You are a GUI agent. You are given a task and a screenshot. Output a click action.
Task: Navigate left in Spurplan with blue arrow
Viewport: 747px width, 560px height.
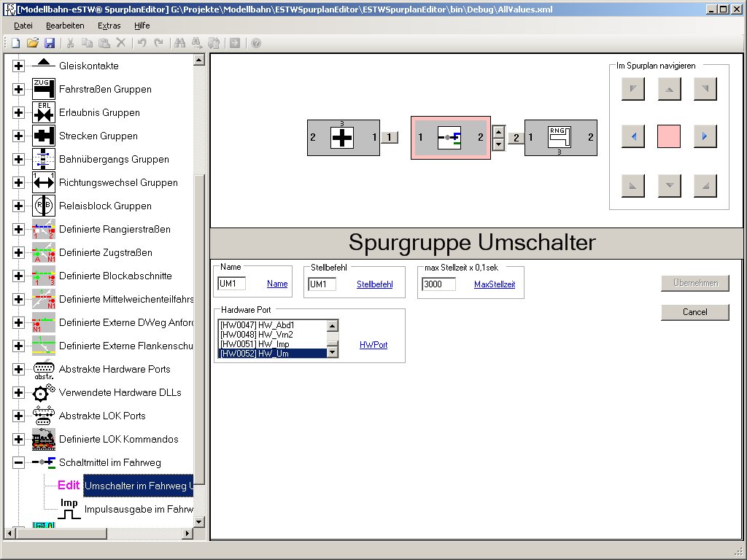pos(633,136)
